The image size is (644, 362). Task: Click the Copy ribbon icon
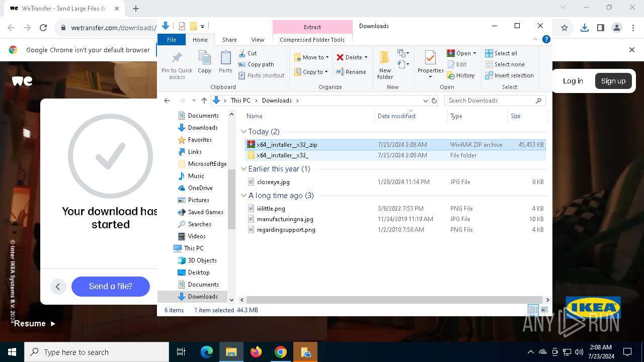(x=204, y=62)
